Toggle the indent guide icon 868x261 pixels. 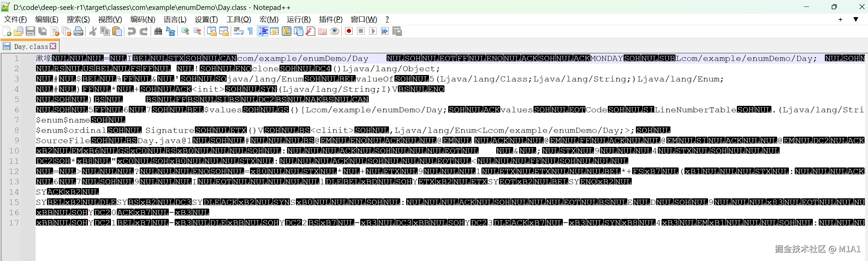(x=263, y=32)
